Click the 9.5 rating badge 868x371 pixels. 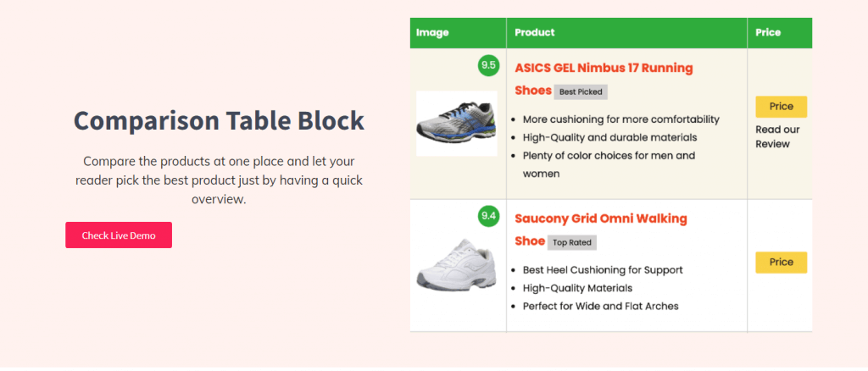pos(488,64)
